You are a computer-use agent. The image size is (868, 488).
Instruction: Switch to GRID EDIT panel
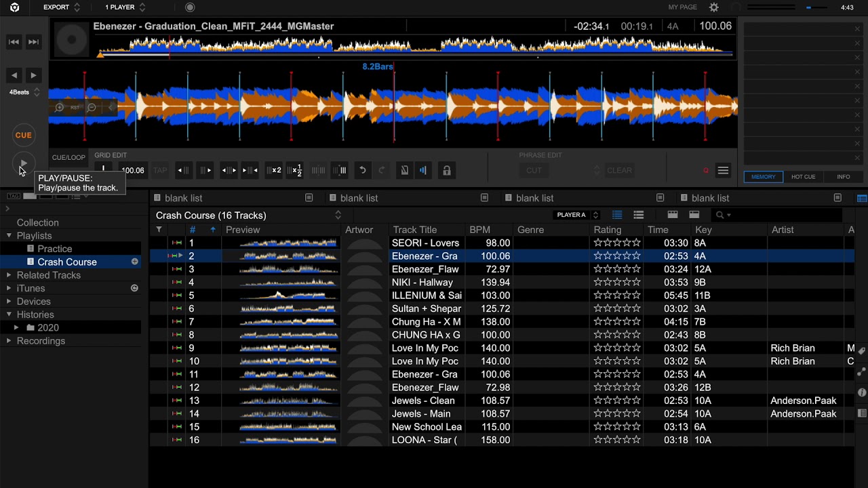coord(111,155)
